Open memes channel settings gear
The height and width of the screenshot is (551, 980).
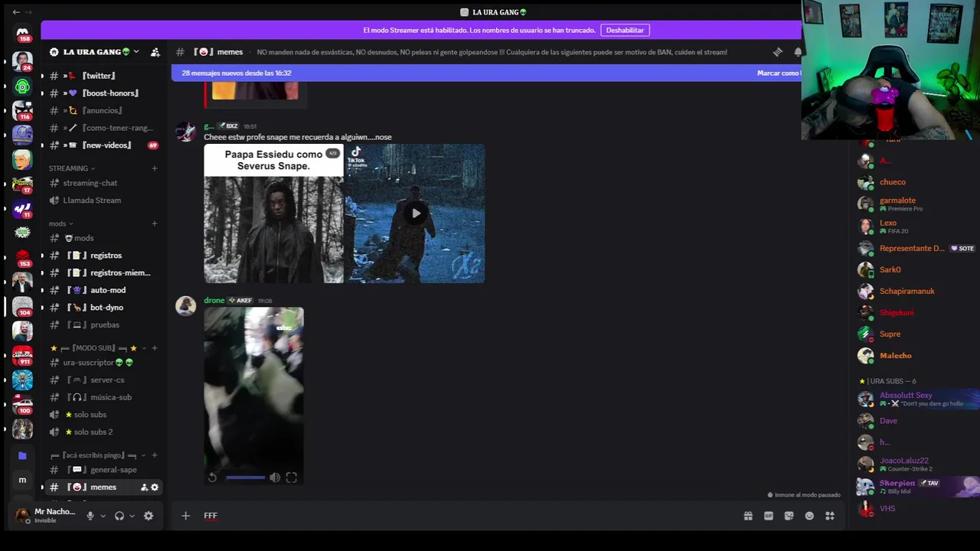pos(155,487)
